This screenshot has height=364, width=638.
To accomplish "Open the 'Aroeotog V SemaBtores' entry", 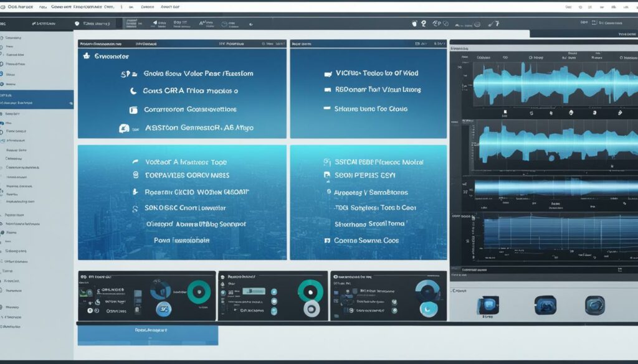I will pyautogui.click(x=371, y=192).
